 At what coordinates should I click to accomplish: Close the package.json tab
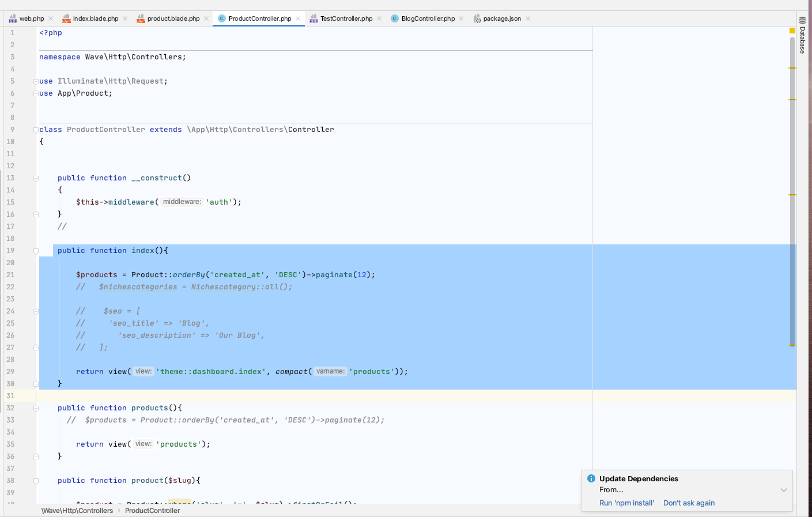(x=528, y=18)
